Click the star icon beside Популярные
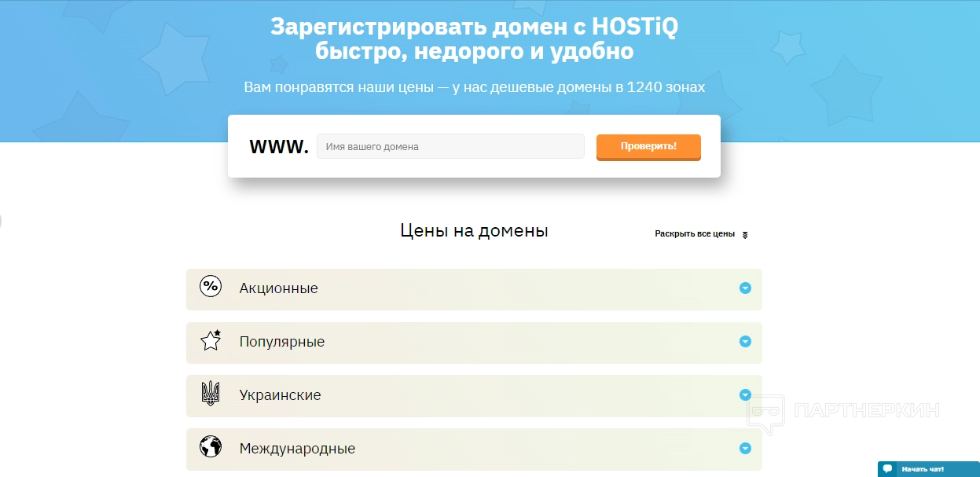Screen dimensions: 980x477 pyautogui.click(x=211, y=340)
